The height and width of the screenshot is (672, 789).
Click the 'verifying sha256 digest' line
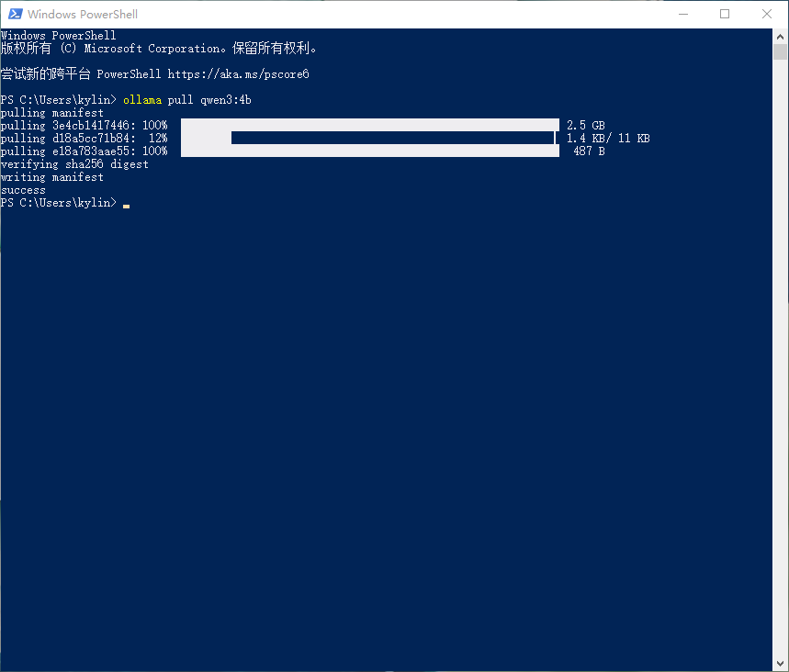[x=74, y=164]
